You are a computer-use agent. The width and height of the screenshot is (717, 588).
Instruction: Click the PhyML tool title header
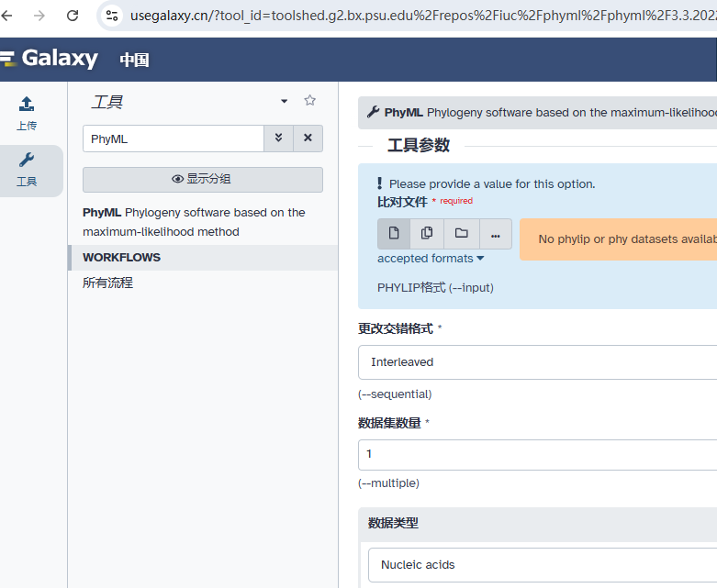point(537,113)
